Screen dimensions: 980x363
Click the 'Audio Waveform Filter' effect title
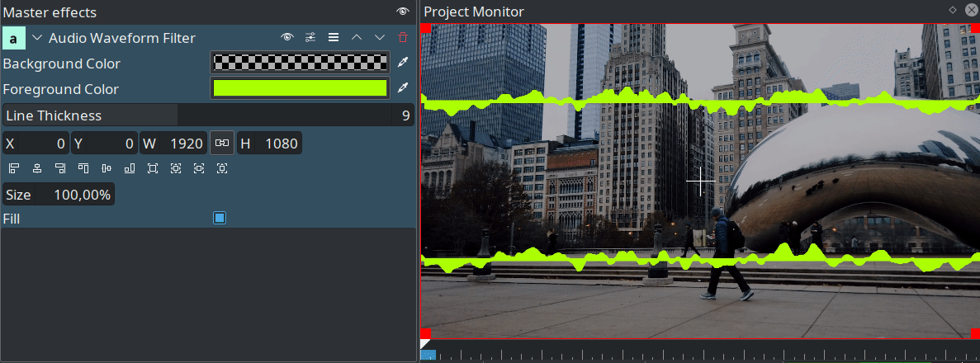pyautogui.click(x=122, y=38)
